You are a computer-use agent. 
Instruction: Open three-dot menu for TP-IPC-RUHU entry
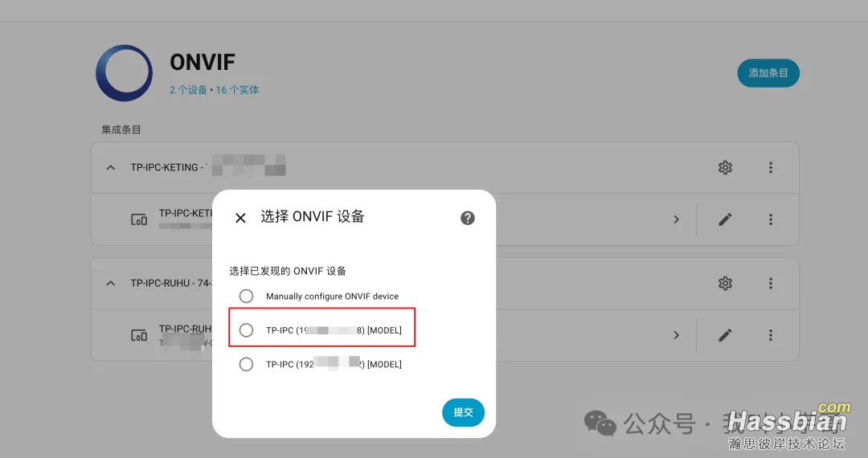(771, 283)
